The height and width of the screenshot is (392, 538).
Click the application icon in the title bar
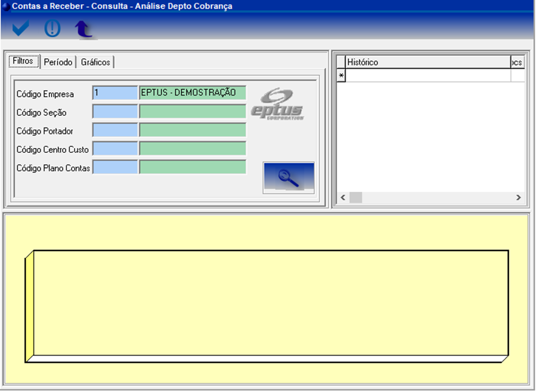point(6,6)
